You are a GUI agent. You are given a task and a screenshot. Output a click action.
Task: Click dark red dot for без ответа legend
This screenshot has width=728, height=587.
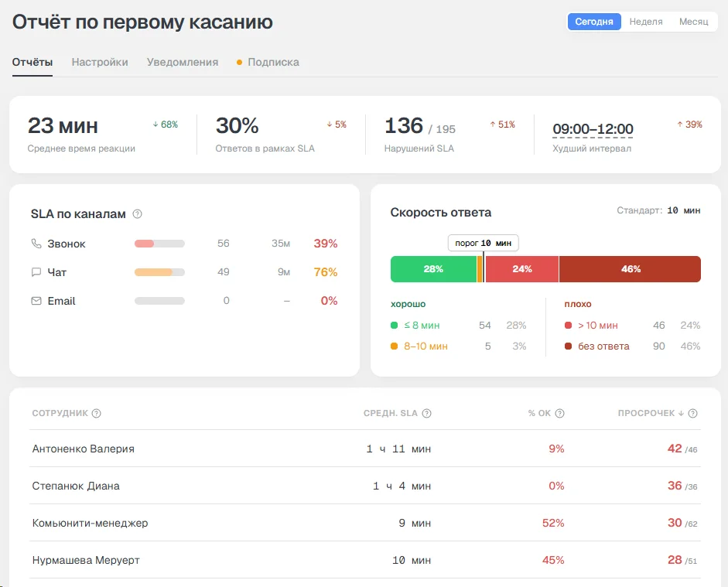point(568,346)
